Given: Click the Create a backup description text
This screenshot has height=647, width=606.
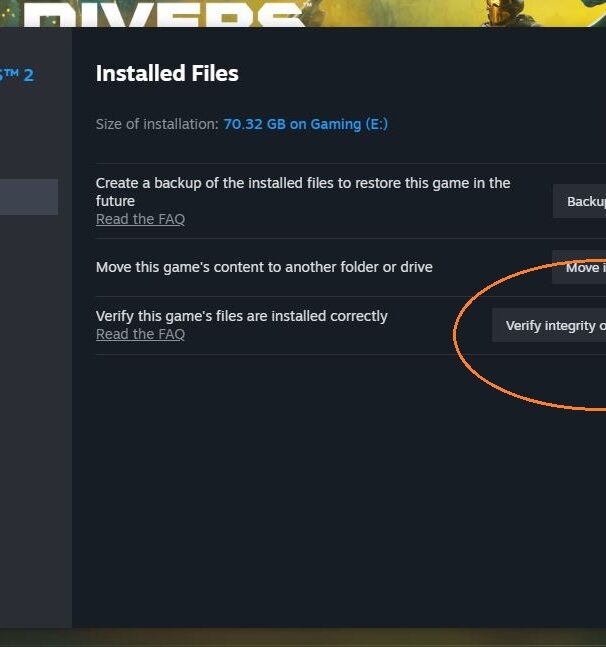Looking at the screenshot, I should pyautogui.click(x=303, y=192).
